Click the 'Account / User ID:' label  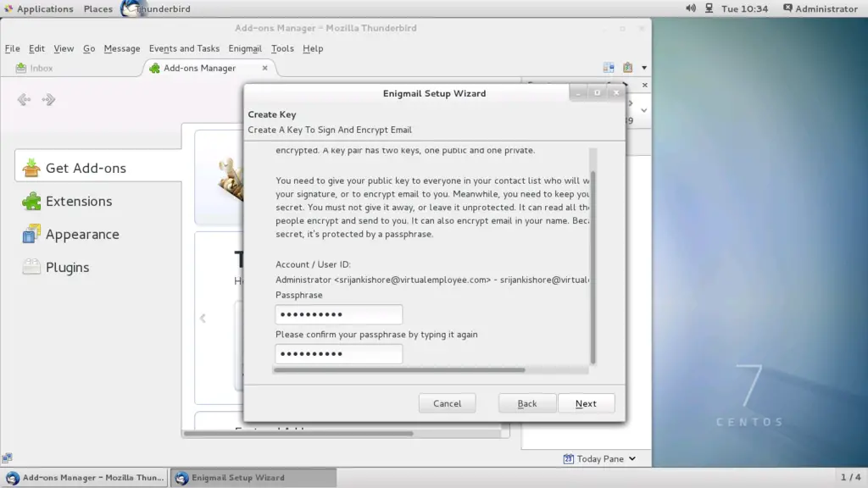[x=313, y=264]
